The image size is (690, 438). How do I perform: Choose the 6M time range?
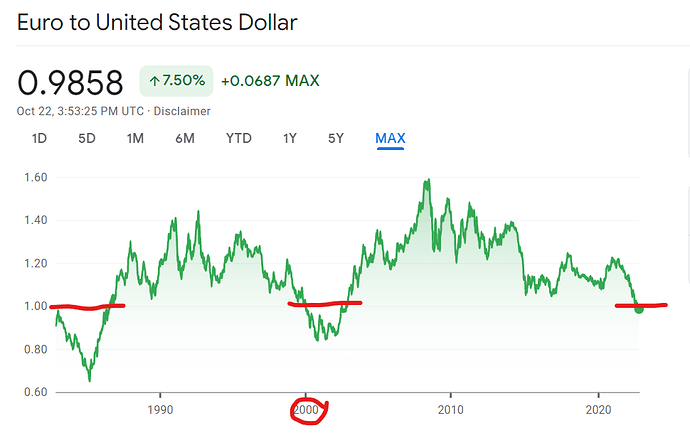click(x=185, y=138)
